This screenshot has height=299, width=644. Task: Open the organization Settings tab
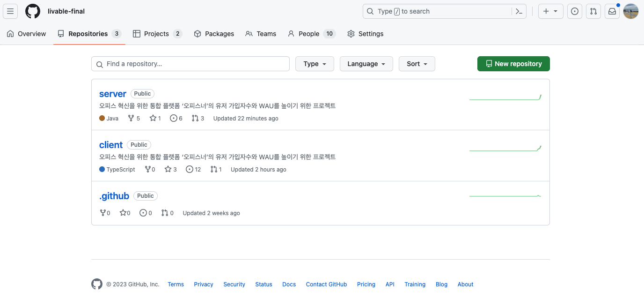(366, 34)
